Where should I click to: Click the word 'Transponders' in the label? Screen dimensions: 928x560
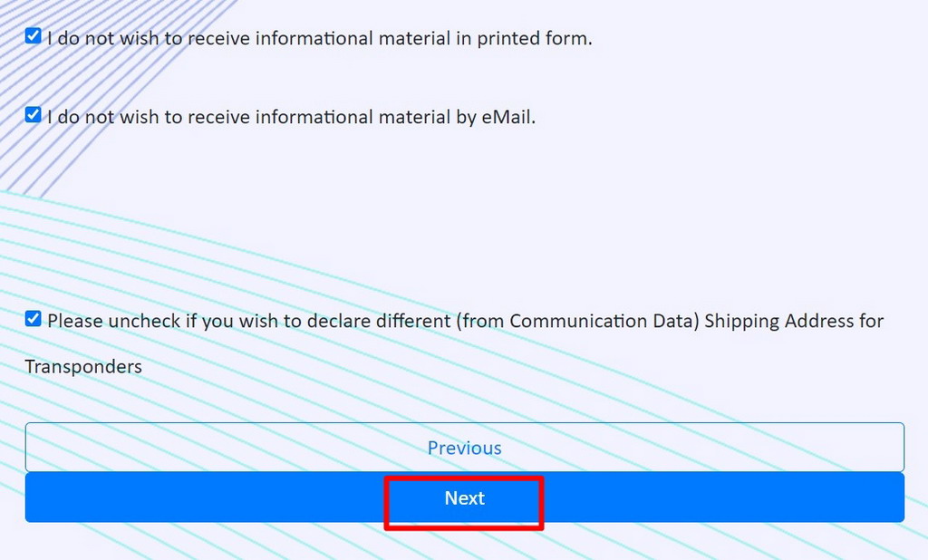click(x=83, y=367)
